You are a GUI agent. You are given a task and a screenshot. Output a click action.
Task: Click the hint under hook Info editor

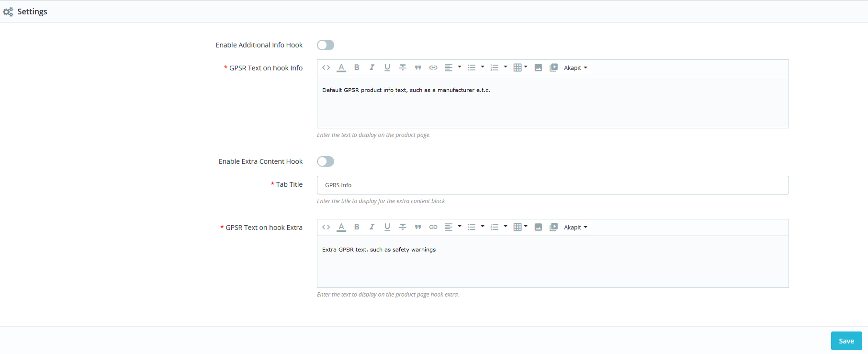(x=373, y=135)
